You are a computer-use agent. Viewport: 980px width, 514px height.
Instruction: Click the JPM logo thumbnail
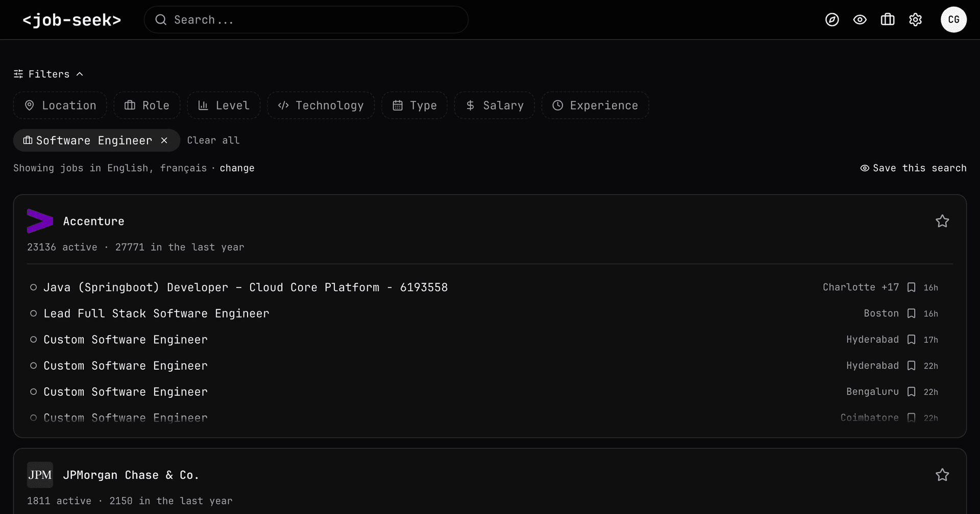point(40,475)
